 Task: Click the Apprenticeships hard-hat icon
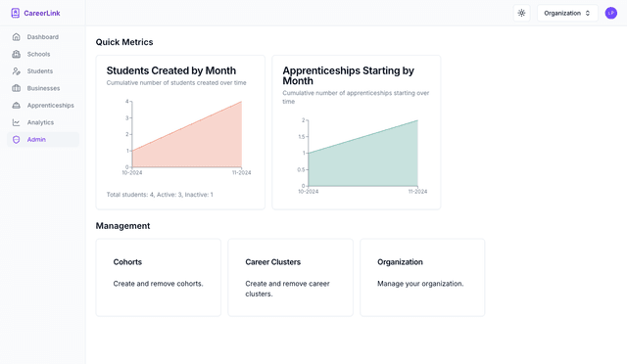coord(16,106)
